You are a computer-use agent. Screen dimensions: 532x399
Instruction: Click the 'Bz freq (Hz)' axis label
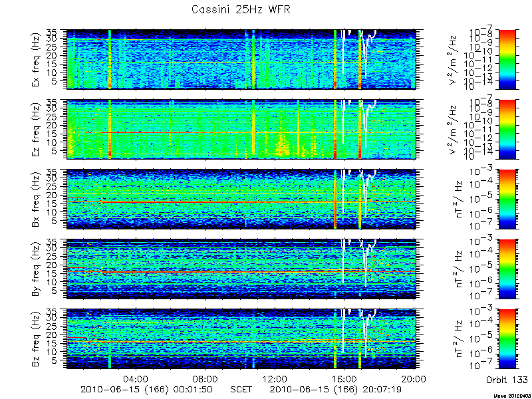(x=36, y=339)
